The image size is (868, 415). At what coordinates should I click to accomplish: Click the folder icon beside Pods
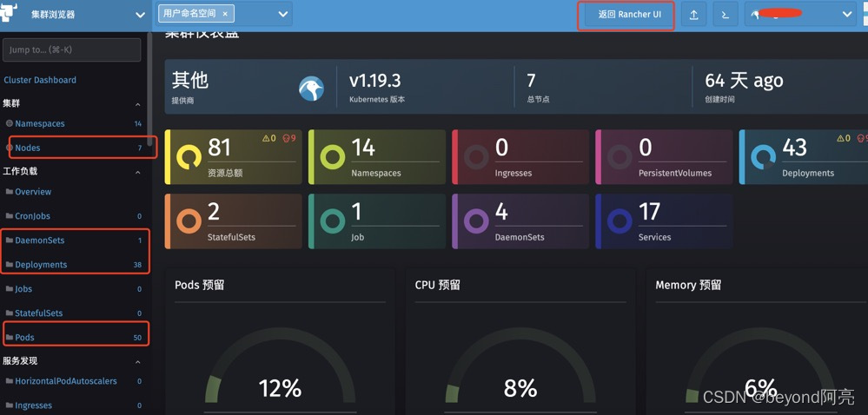point(9,338)
